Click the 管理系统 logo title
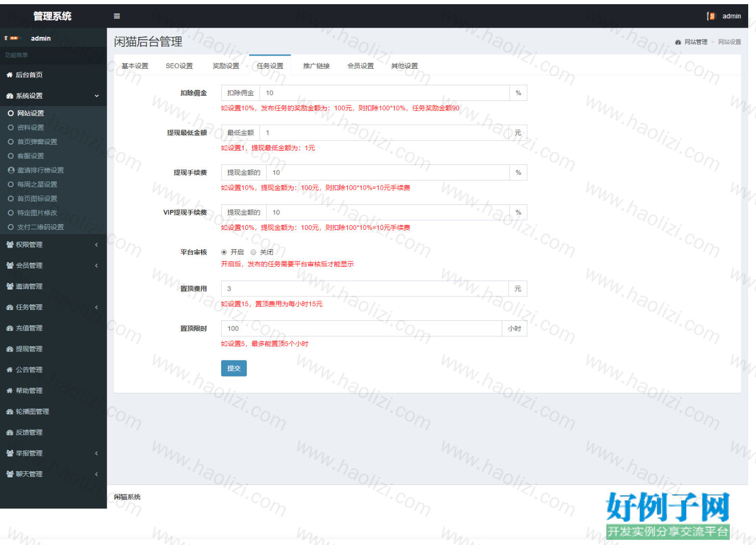 pos(53,16)
